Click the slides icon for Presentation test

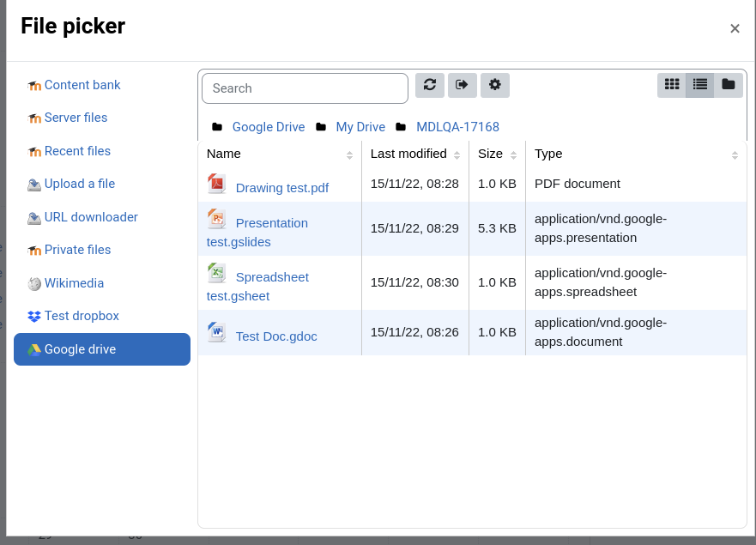(x=216, y=219)
